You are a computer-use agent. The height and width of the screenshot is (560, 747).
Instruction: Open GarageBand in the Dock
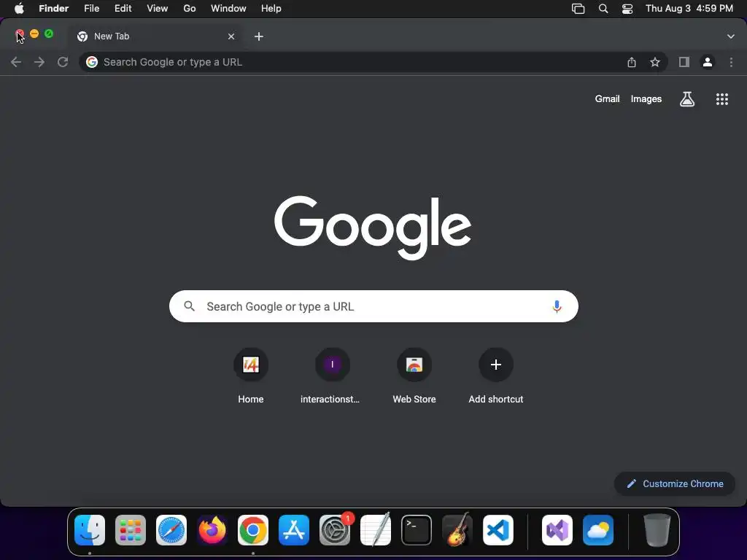pos(457,530)
